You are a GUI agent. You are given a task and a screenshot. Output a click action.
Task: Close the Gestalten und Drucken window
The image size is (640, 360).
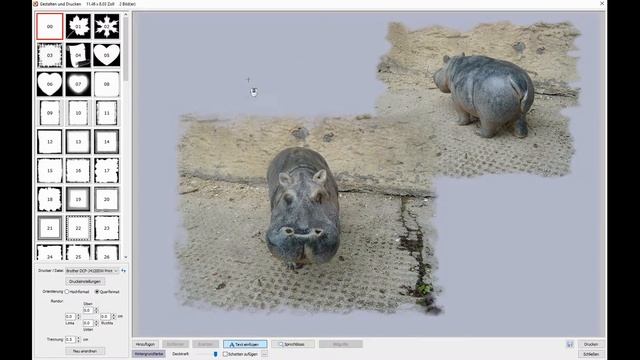602,4
